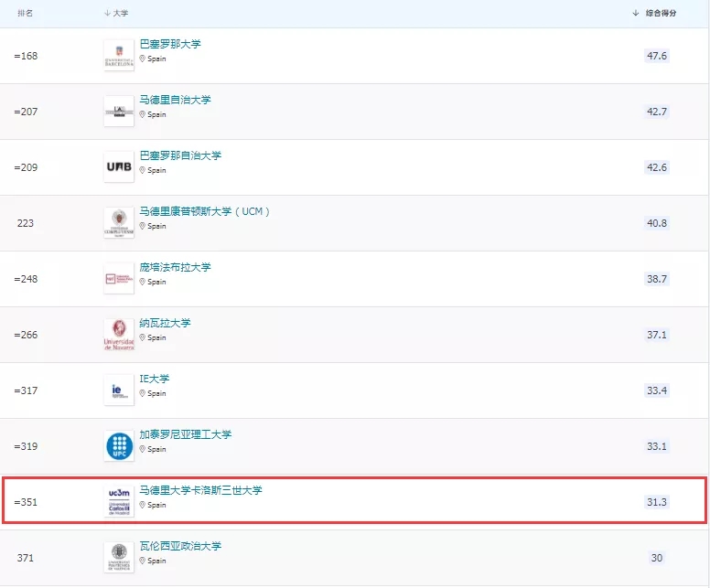Click the 大学 column header label
This screenshot has width=710, height=588.
coord(121,13)
